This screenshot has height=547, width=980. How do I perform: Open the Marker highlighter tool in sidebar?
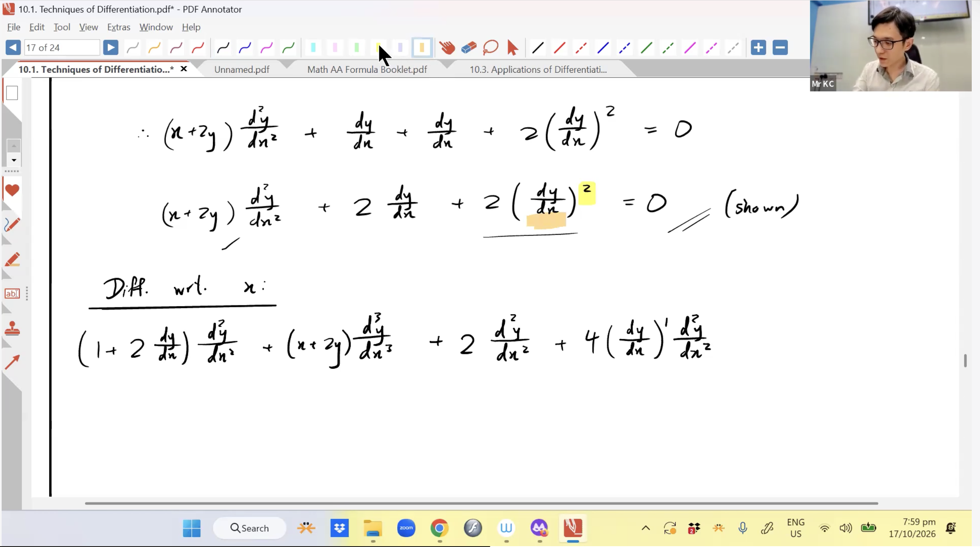[12, 260]
